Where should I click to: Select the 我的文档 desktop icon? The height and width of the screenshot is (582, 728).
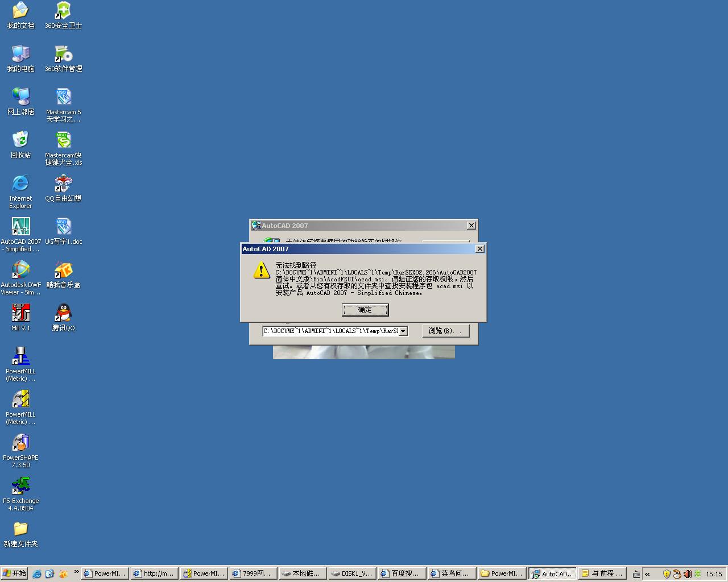click(x=20, y=15)
